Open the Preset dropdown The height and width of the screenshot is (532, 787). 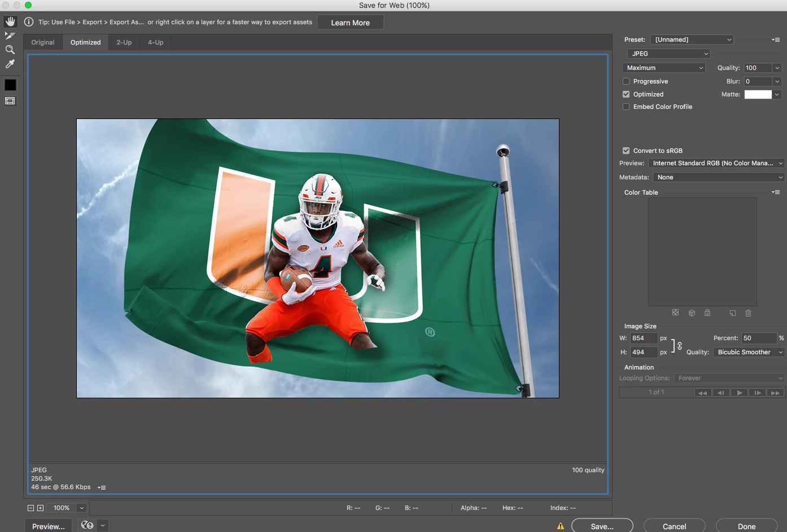click(x=692, y=39)
